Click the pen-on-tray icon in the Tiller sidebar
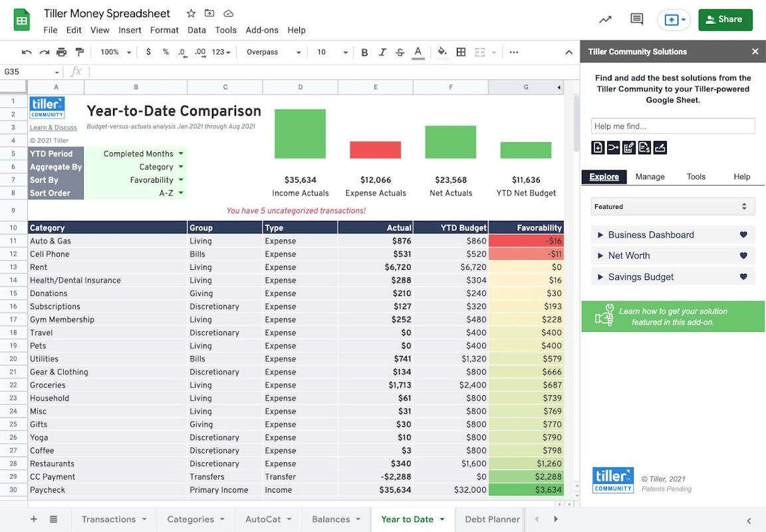Viewport: 766px width, 532px height. (x=660, y=148)
